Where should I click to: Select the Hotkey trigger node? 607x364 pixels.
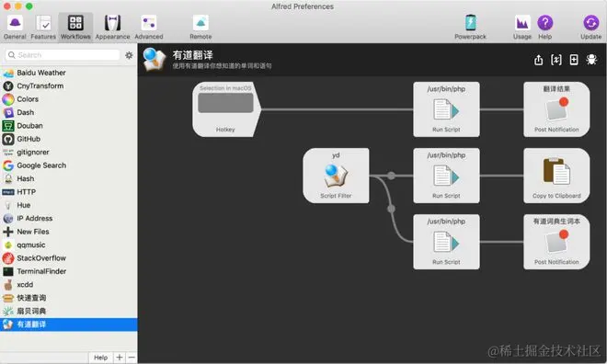pyautogui.click(x=226, y=109)
